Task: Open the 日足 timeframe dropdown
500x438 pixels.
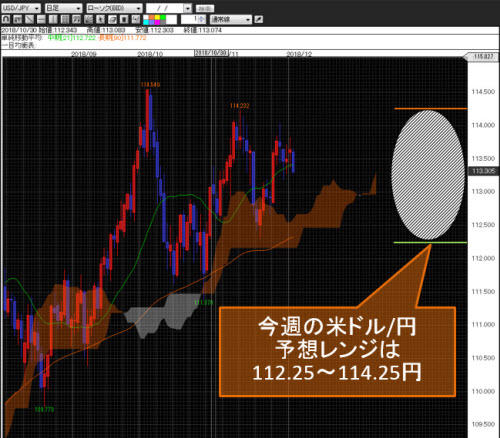Action: pyautogui.click(x=64, y=8)
